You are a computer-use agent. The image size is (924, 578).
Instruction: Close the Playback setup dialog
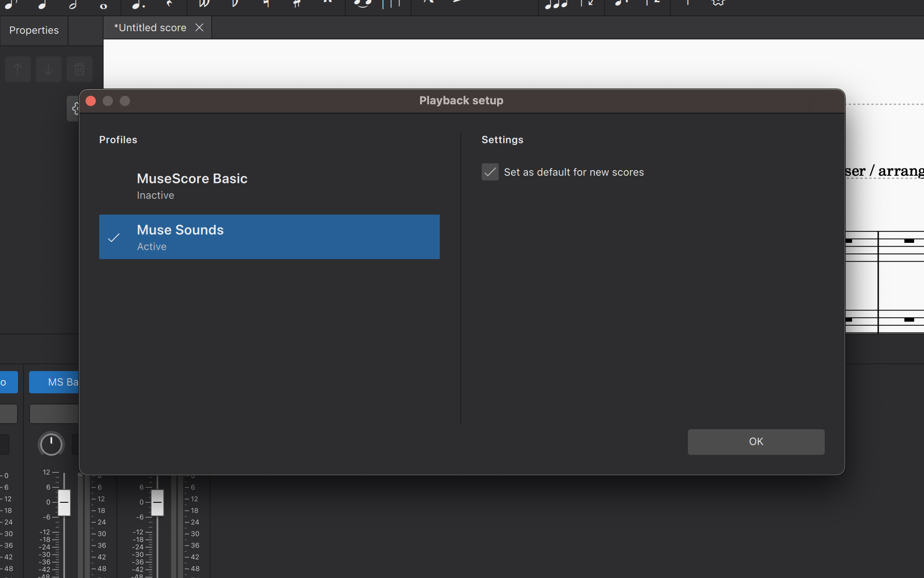91,101
